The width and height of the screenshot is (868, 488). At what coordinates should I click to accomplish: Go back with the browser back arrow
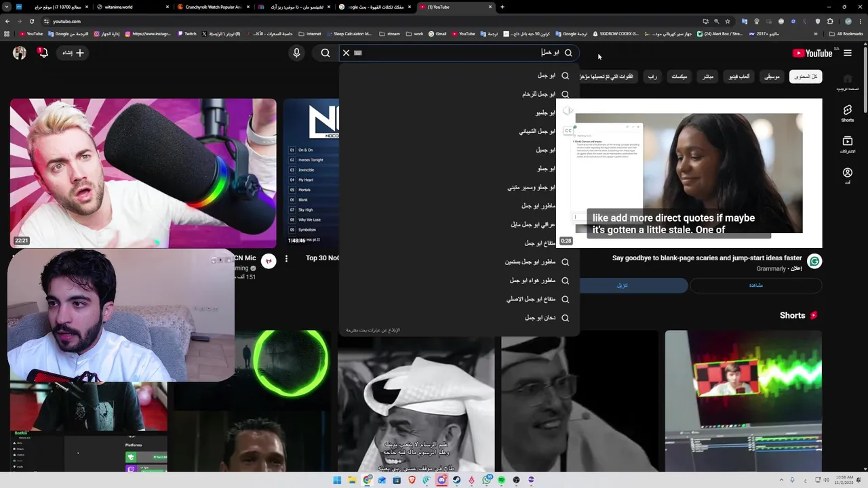7,21
